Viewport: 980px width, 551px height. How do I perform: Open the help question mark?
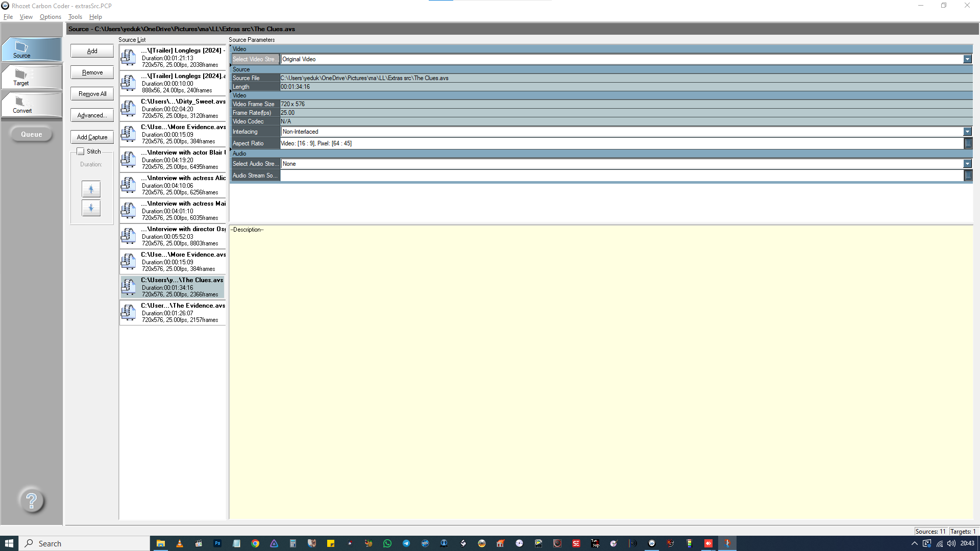[31, 500]
